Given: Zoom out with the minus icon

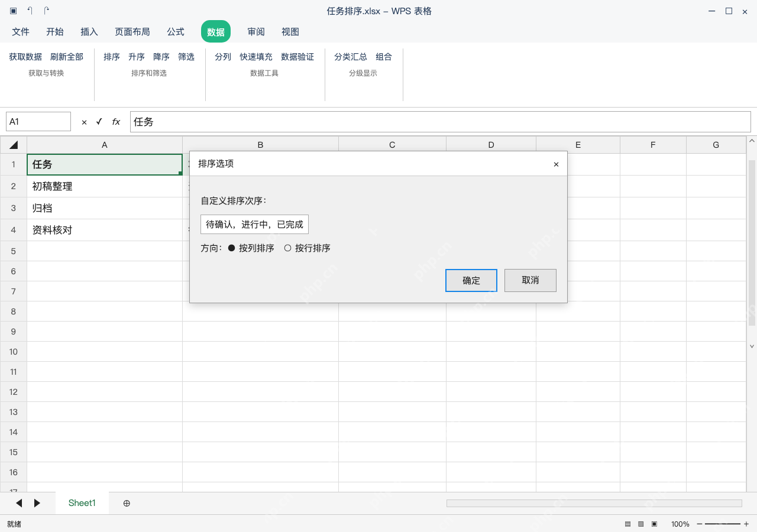Looking at the screenshot, I should [700, 524].
